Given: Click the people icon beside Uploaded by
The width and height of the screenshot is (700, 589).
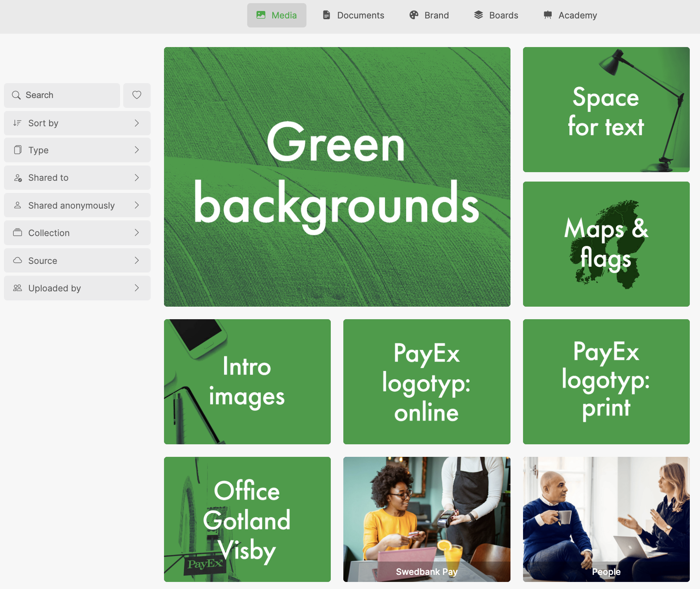Looking at the screenshot, I should click(x=17, y=288).
